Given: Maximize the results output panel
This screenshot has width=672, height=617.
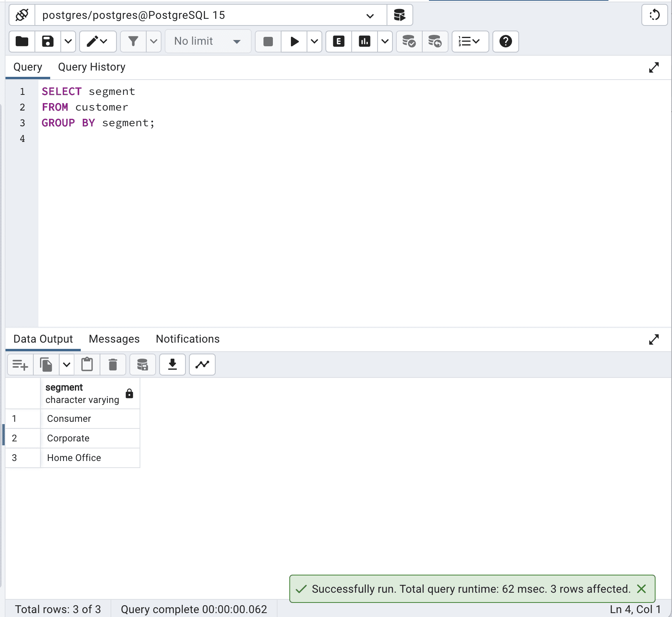Looking at the screenshot, I should coord(654,339).
